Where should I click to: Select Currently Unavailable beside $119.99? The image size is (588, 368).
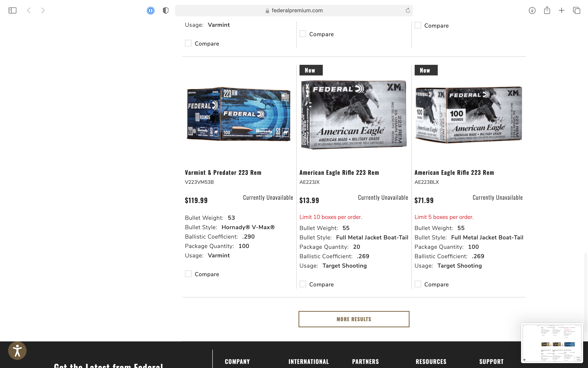tap(268, 197)
